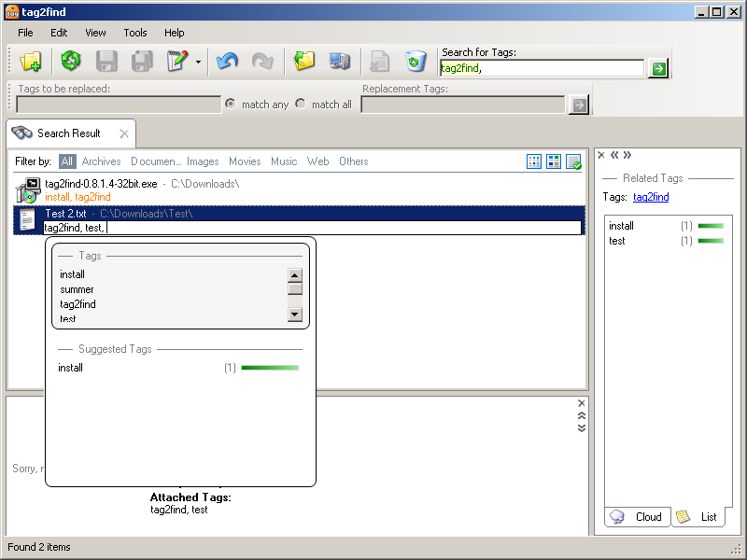Click the notepad edit tags icon

click(177, 62)
